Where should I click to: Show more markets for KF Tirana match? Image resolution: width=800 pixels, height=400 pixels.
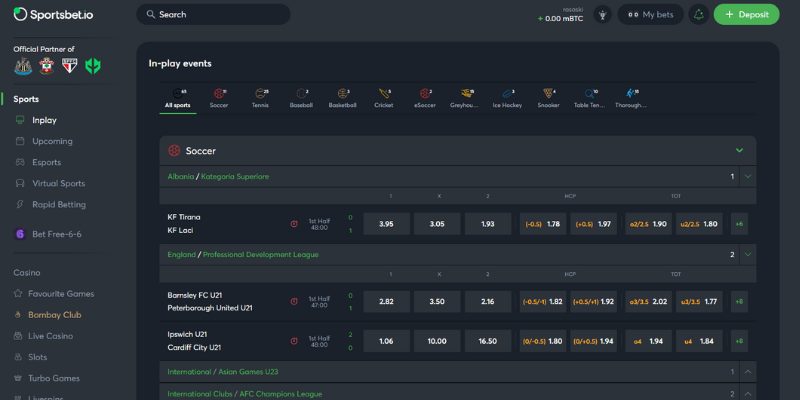(x=739, y=224)
